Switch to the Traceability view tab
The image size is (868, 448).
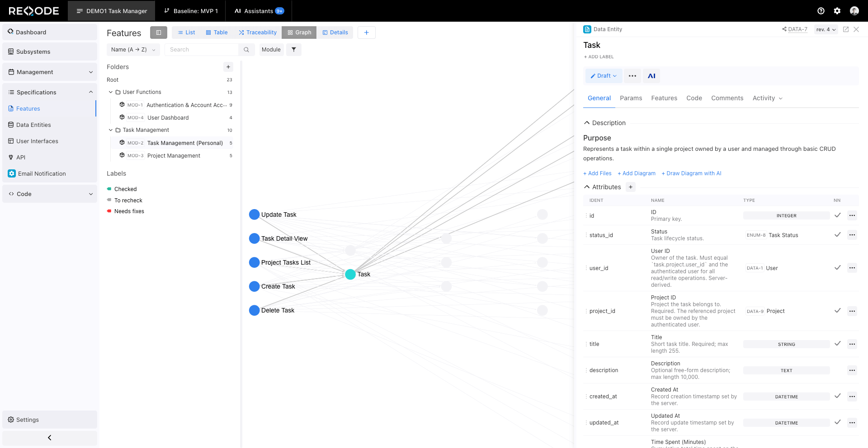pyautogui.click(x=258, y=33)
